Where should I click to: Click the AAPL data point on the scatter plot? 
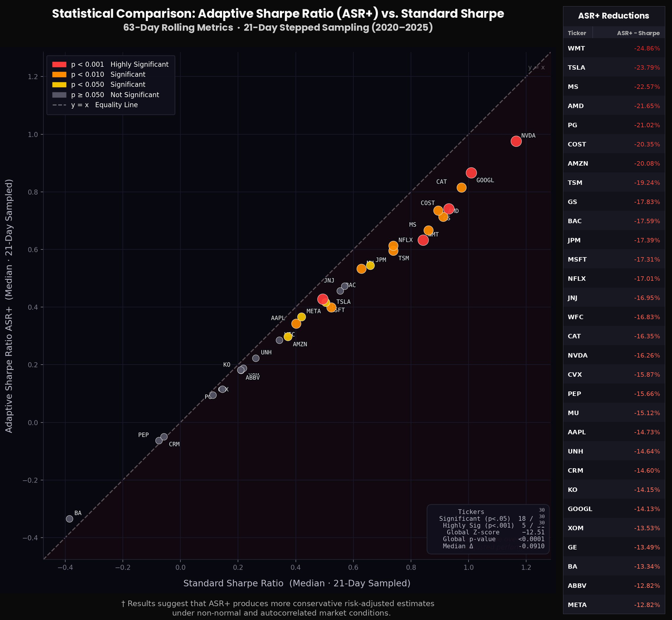click(x=296, y=323)
